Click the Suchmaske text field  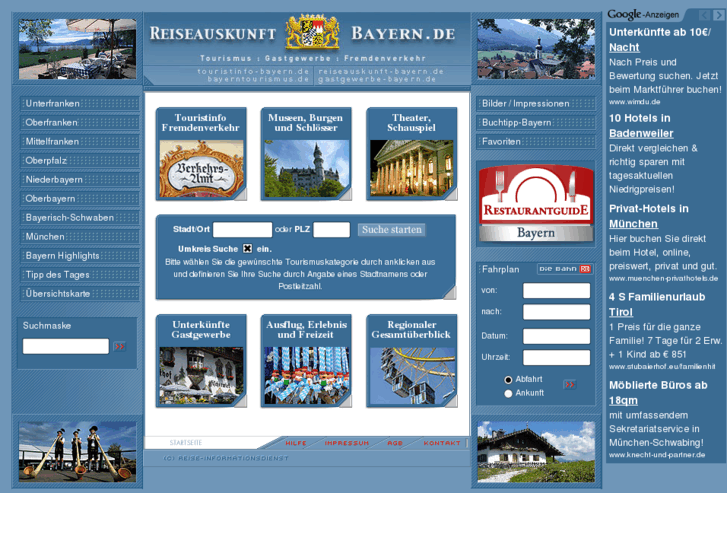pyautogui.click(x=66, y=346)
